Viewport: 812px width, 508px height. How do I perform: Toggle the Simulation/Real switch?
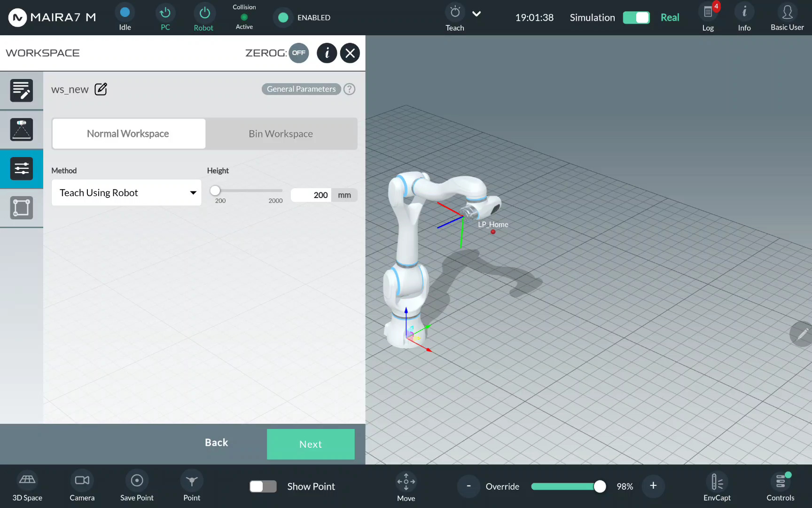pos(636,17)
